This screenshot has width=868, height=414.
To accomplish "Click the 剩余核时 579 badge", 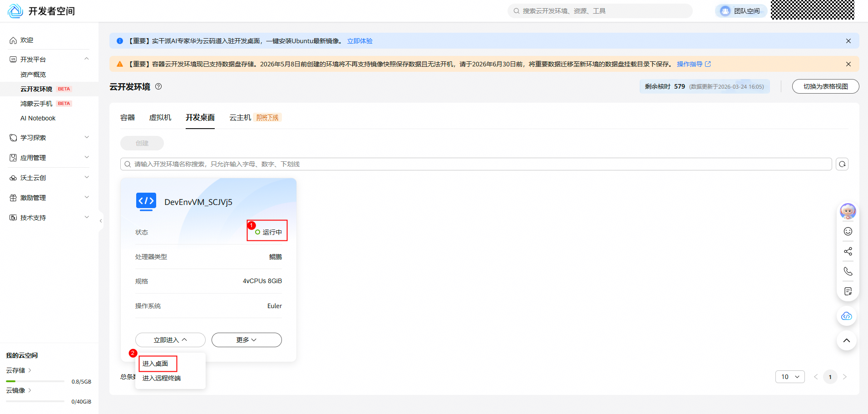I will (x=705, y=86).
